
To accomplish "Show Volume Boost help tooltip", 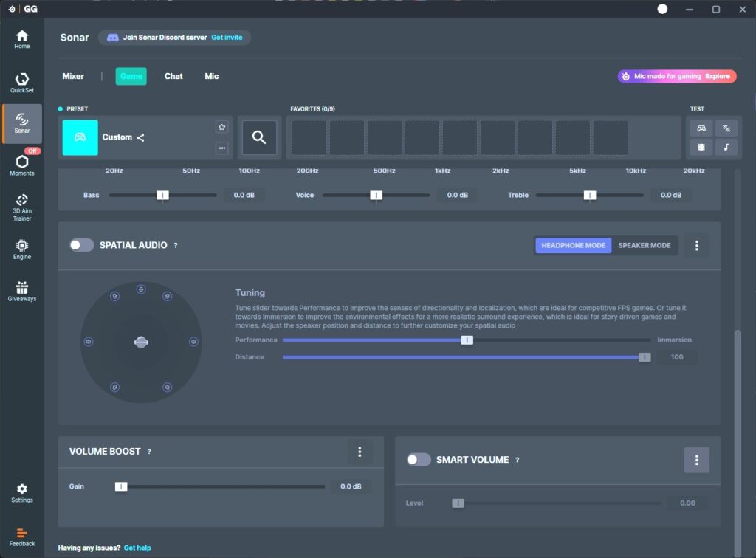I will pyautogui.click(x=149, y=452).
